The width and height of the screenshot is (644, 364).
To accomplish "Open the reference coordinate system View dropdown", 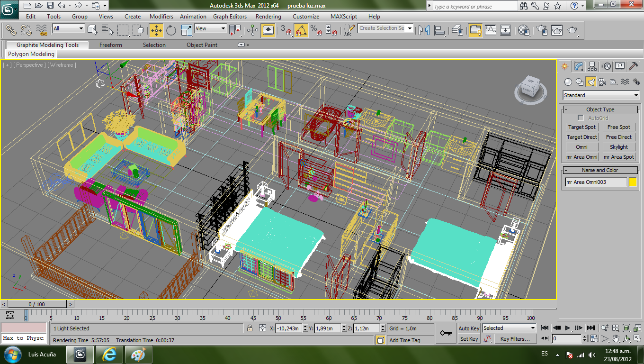I will click(x=211, y=28).
